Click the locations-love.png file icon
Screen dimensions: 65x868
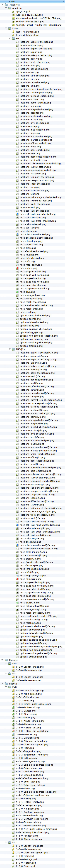click(17, 126)
